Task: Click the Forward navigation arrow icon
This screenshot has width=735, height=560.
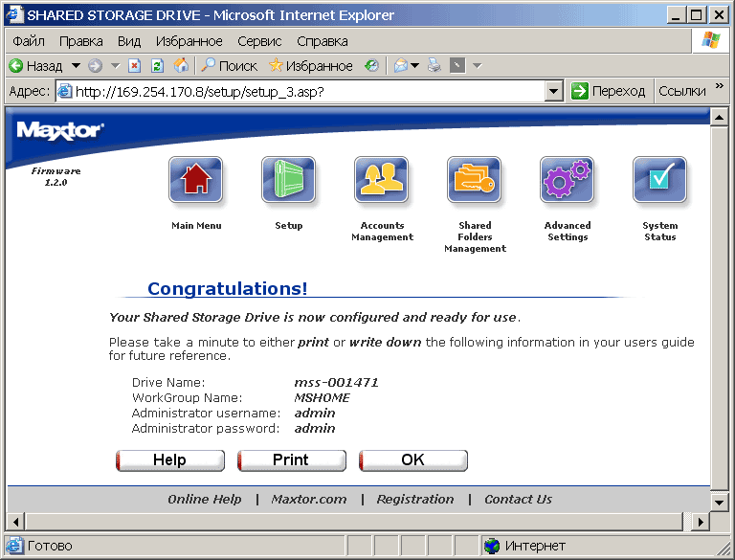Action: click(x=95, y=66)
